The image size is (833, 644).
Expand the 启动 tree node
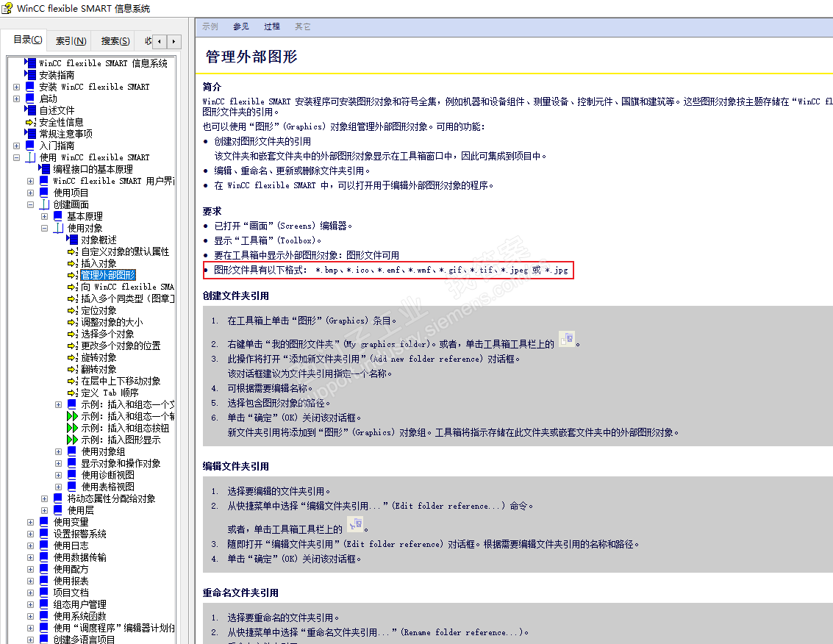(x=16, y=99)
